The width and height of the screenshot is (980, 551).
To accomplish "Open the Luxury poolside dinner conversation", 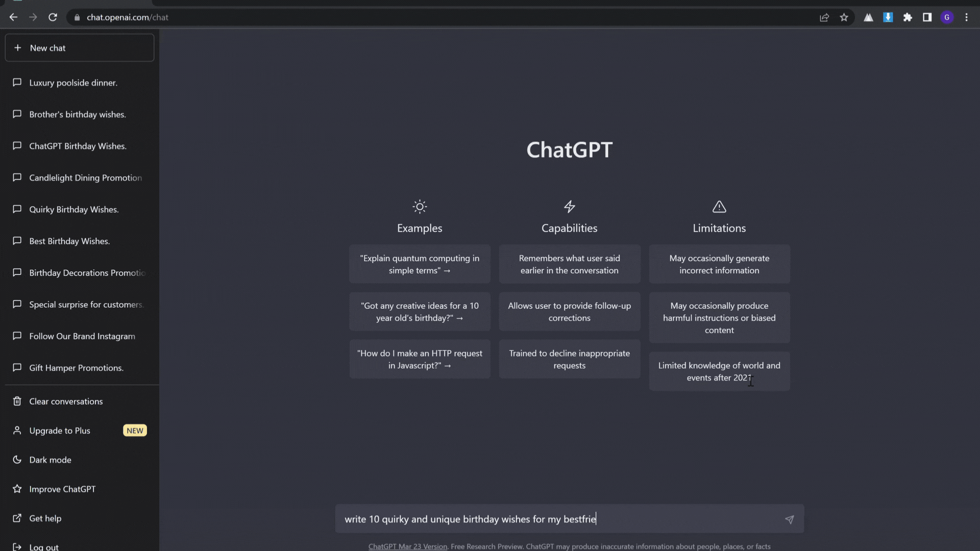I will (x=73, y=83).
